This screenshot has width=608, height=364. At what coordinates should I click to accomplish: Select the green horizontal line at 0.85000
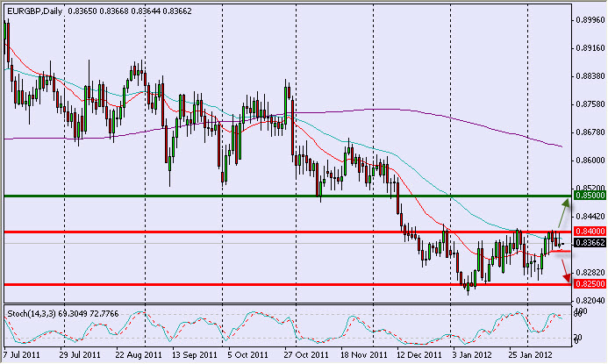pos(263,196)
